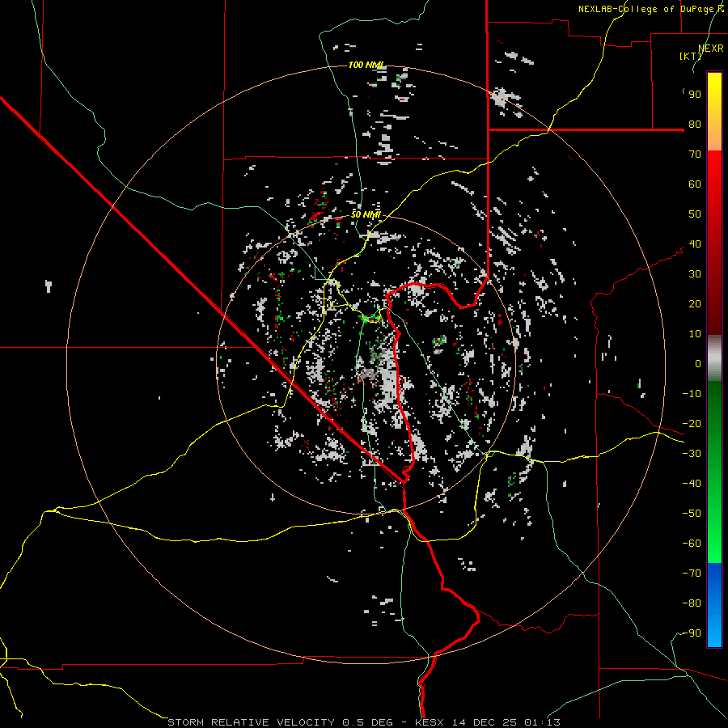
Task: Click the -40 scale label
Action: [x=692, y=484]
